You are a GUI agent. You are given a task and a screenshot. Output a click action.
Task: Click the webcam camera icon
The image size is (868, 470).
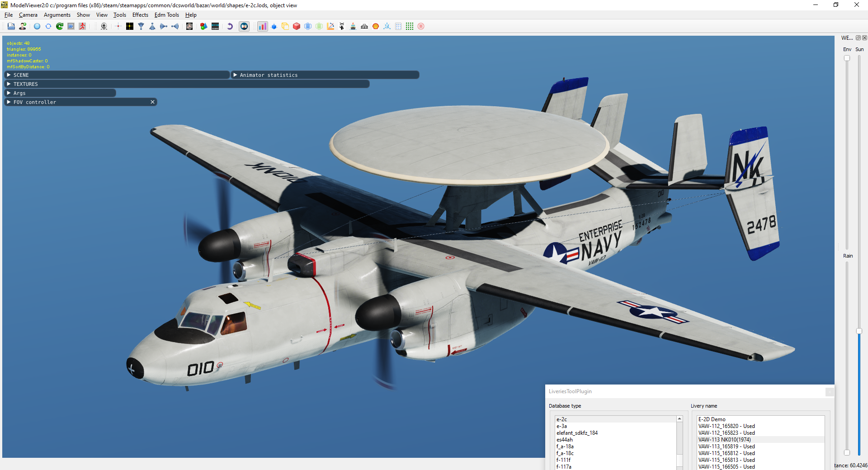(x=104, y=26)
